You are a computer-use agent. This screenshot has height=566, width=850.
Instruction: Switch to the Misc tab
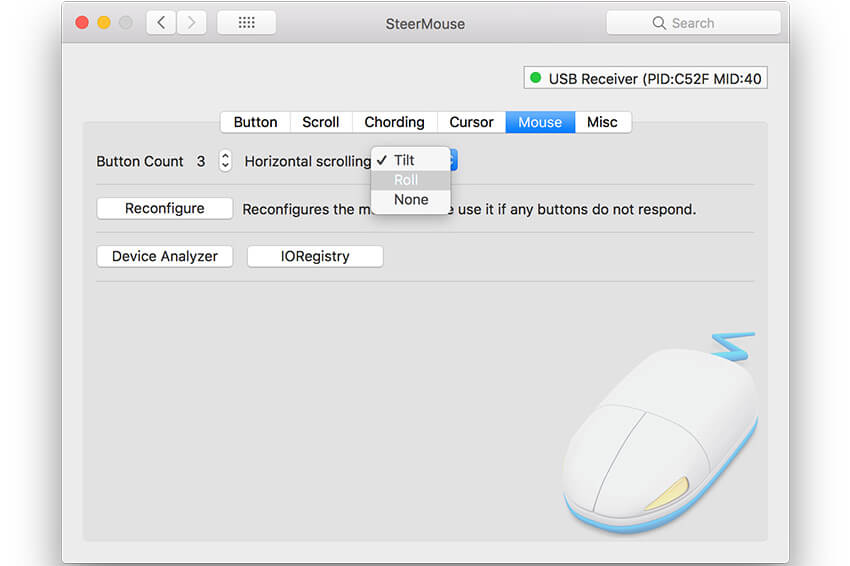pos(602,122)
